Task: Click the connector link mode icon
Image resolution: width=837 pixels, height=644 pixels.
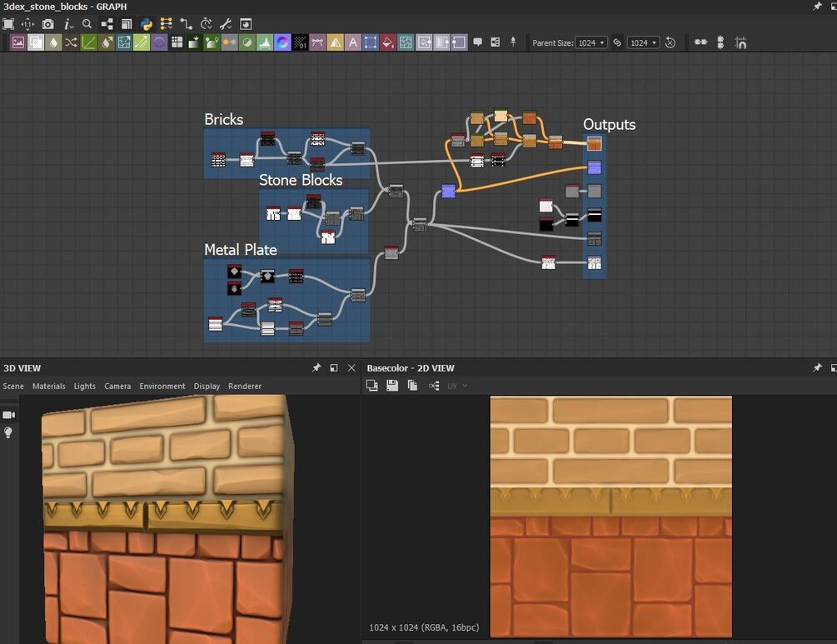Action: [186, 24]
